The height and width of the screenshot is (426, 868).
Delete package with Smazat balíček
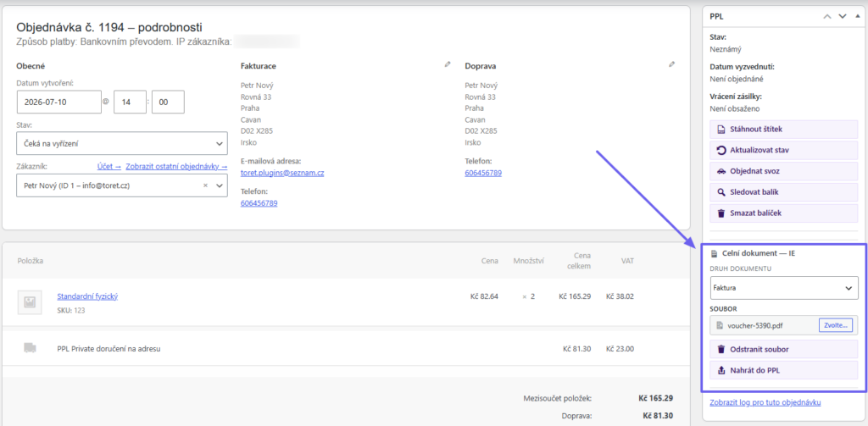(783, 213)
